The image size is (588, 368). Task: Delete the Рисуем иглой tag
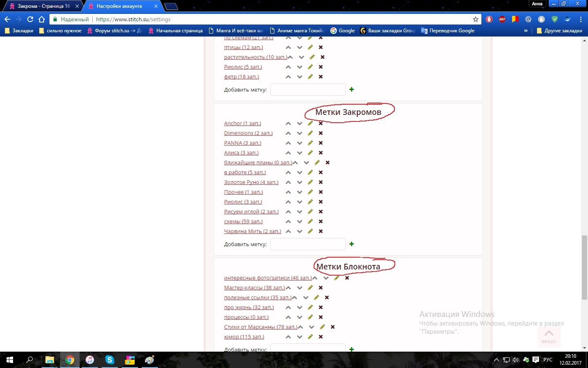click(321, 212)
